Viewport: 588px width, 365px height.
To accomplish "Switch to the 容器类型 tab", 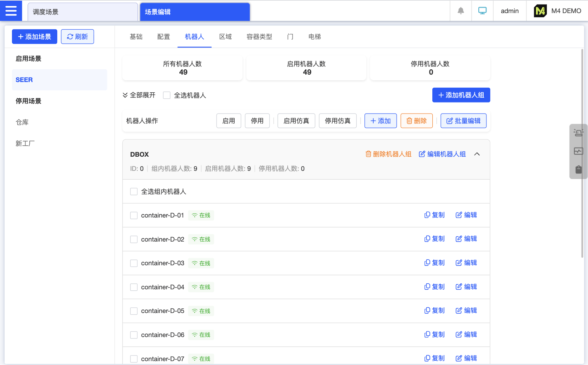I will pyautogui.click(x=259, y=36).
